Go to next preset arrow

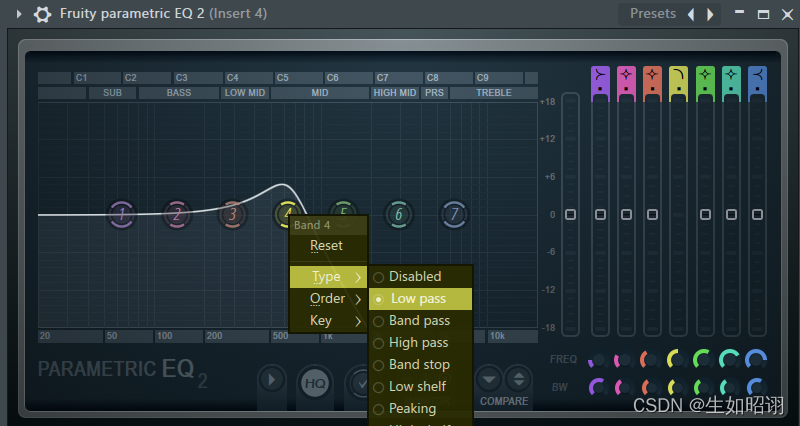710,14
